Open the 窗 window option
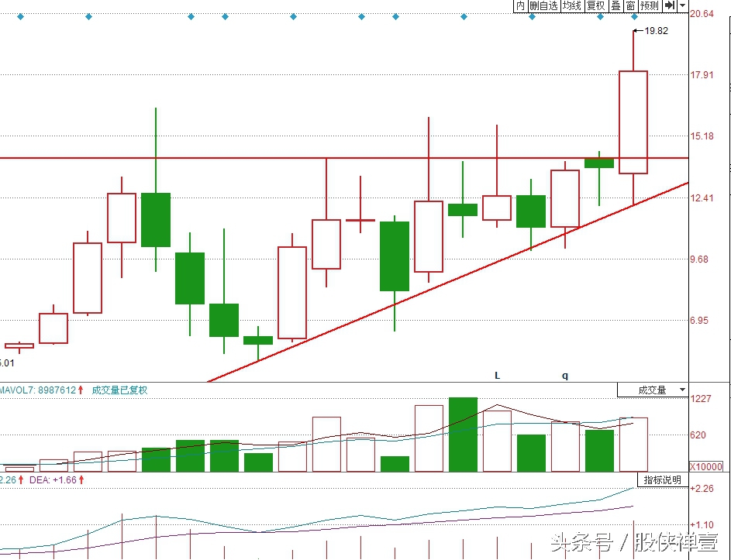This screenshot has height=560, width=731. [630, 5]
